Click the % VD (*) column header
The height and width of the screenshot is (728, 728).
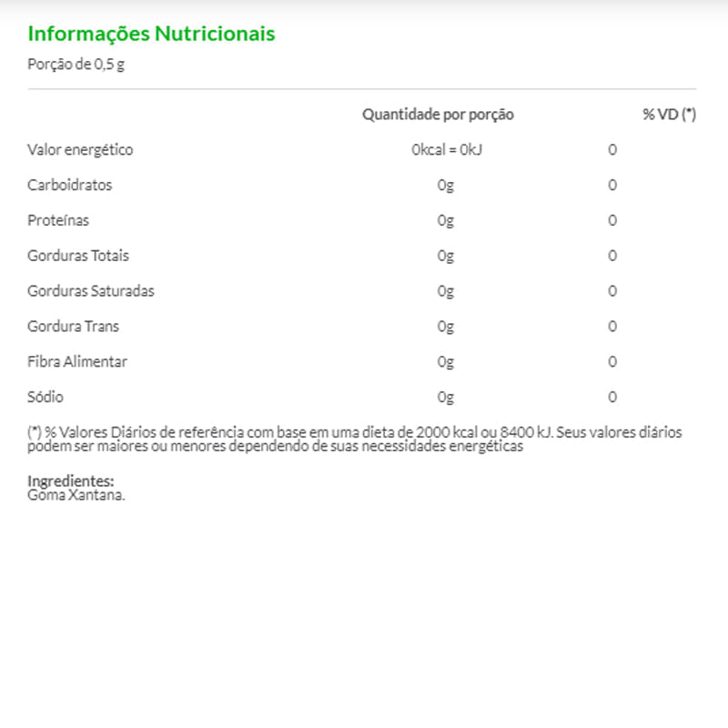click(x=669, y=115)
